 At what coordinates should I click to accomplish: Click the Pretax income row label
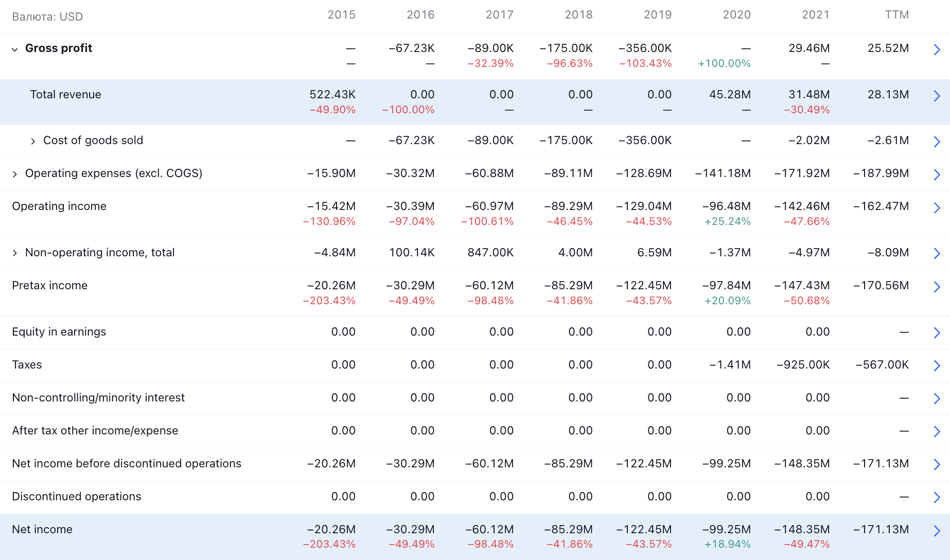[50, 286]
